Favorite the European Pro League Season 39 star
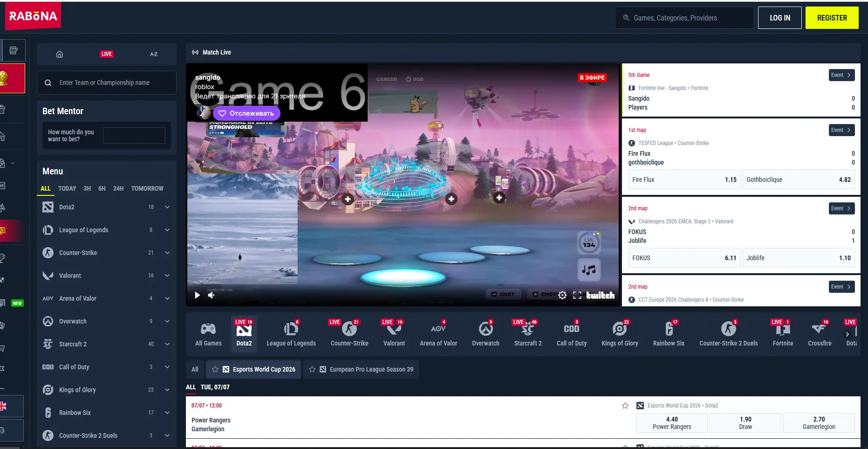The height and width of the screenshot is (449, 868). 312,369
